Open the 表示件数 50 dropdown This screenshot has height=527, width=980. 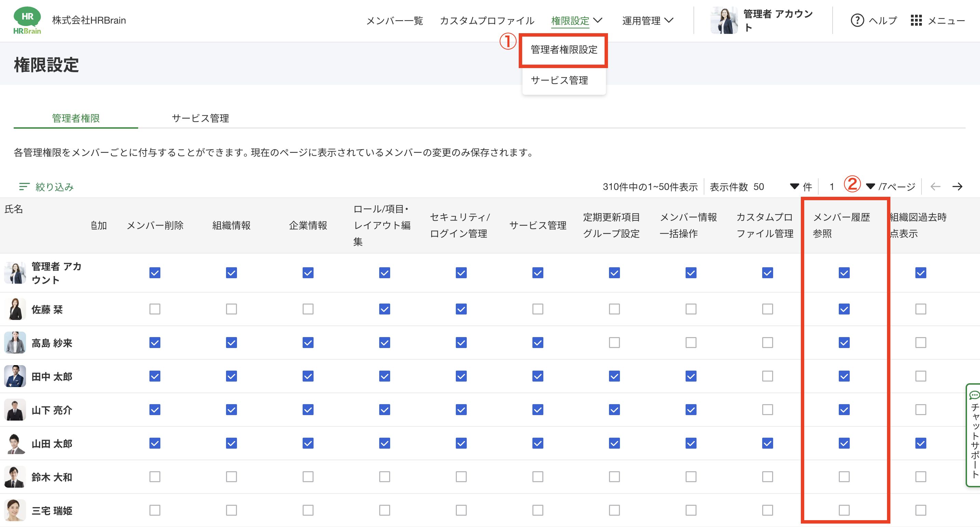pos(794,187)
